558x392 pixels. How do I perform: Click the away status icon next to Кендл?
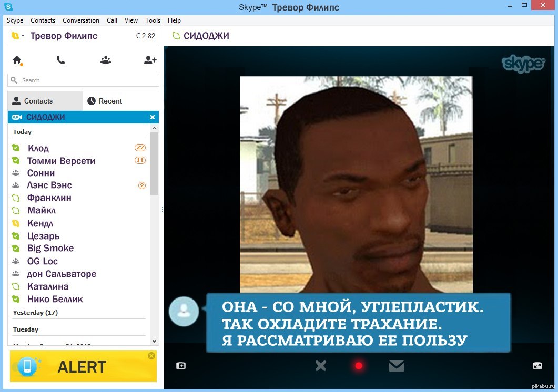16,223
